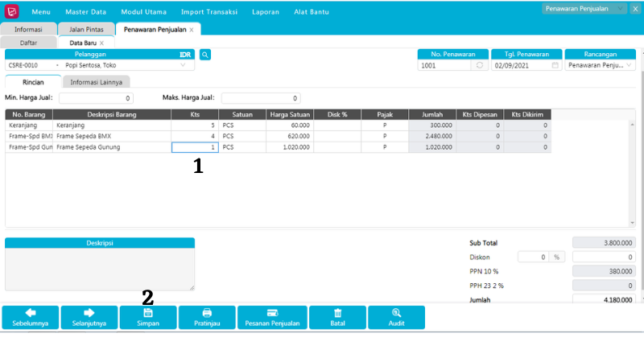Open the calendar icon for Tgl. Penawaran
644x362 pixels.
(x=555, y=66)
